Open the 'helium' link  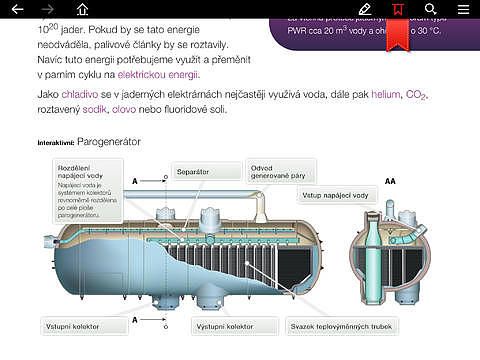(x=386, y=94)
